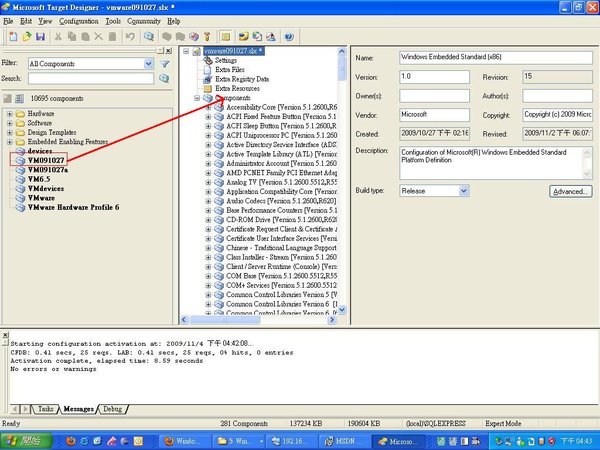
Task: Click the Build Target Image hammer icon
Action: 207,36
